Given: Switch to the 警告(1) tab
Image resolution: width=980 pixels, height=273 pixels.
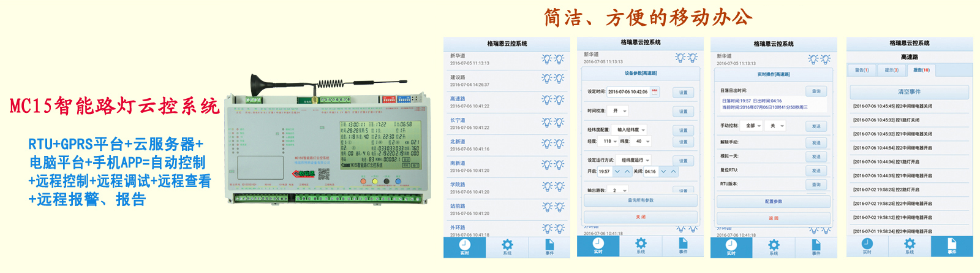Looking at the screenshot, I should tap(862, 71).
